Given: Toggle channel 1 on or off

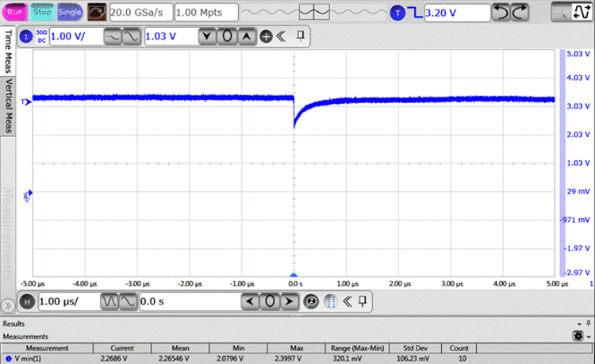Looking at the screenshot, I should click(x=26, y=36).
